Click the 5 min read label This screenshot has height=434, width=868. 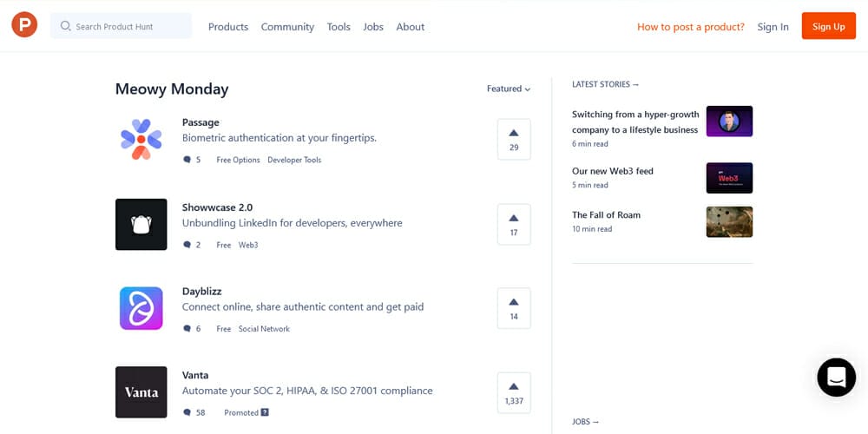click(590, 186)
